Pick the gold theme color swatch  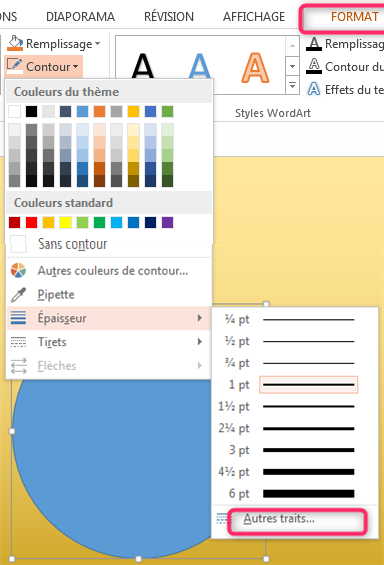133,111
